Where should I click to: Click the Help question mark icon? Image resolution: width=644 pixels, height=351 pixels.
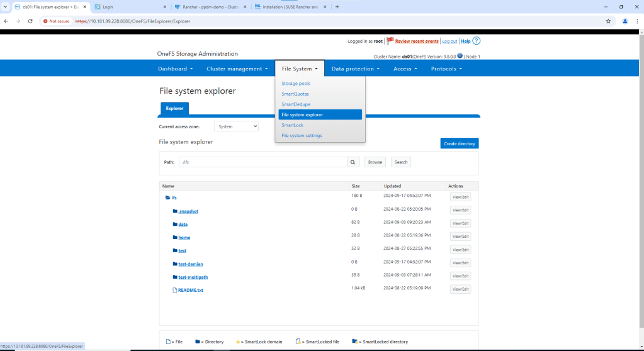477,41
